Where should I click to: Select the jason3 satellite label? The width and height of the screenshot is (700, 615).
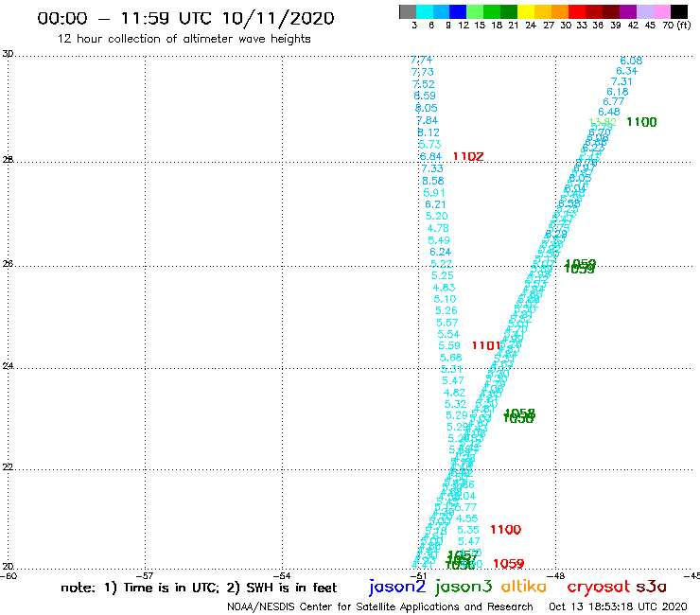coord(464,587)
